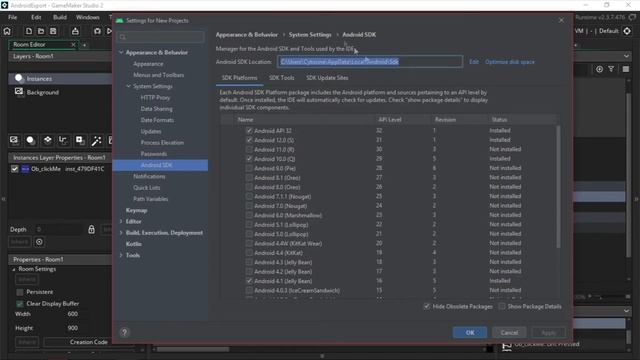Click Save Project icon in GameMaker toolbar

click(53, 31)
